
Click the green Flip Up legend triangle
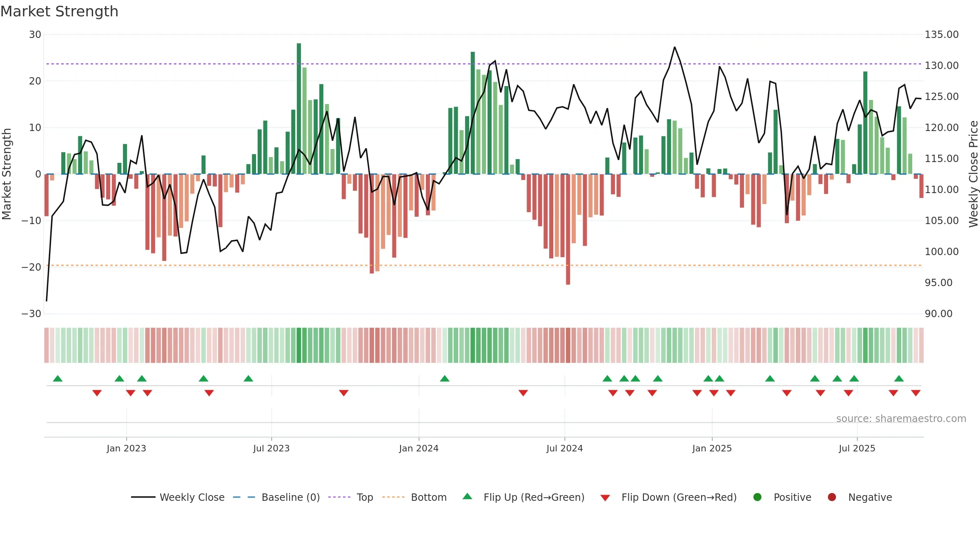point(468,496)
